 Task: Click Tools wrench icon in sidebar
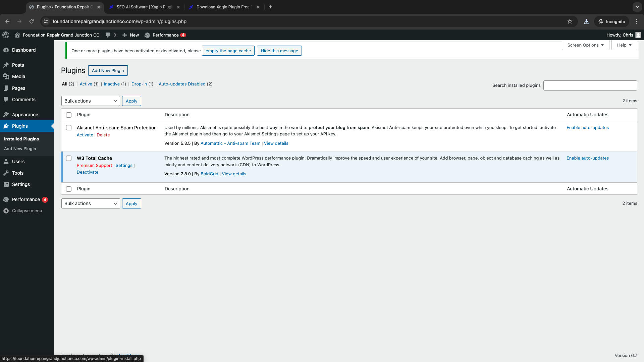pos(6,173)
